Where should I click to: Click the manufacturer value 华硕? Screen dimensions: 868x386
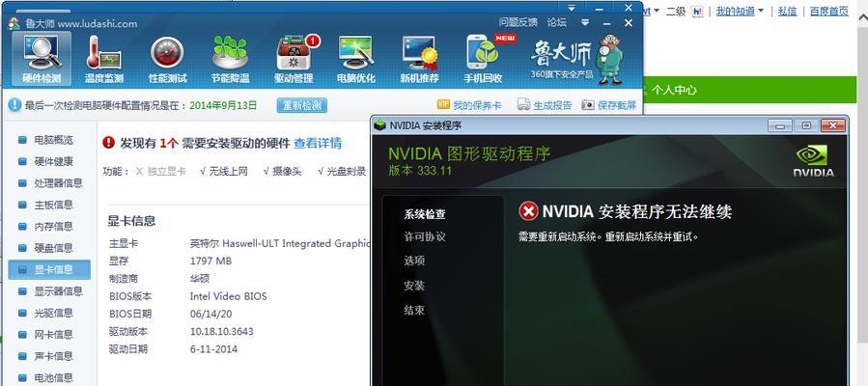200,279
